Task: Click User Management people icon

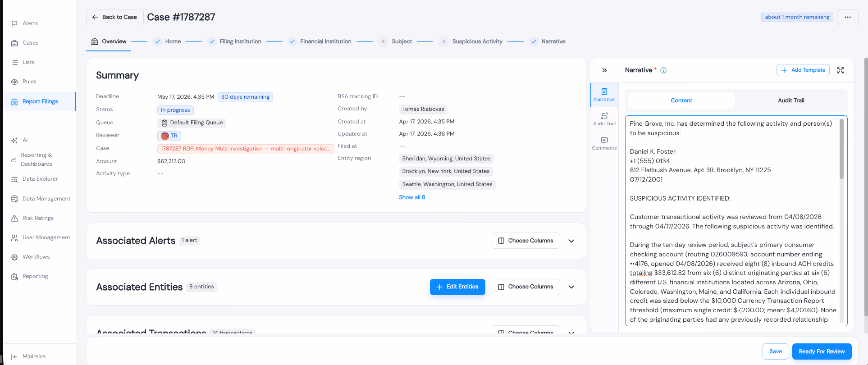Action: coord(14,237)
